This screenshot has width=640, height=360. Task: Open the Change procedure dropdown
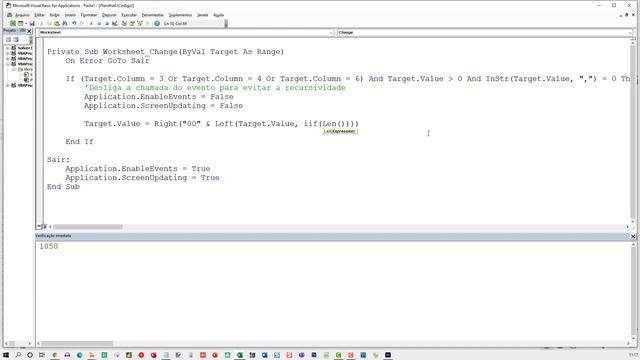tap(630, 33)
